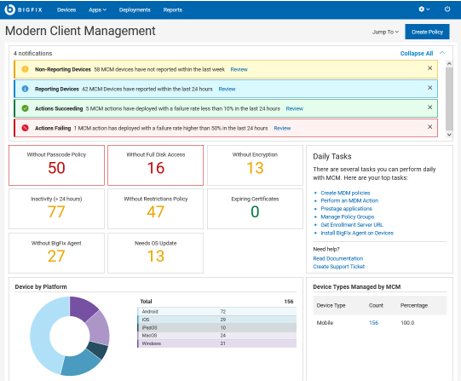The width and height of the screenshot is (461, 381).
Task: Click the blue Reporting Devices info icon
Action: (x=25, y=89)
